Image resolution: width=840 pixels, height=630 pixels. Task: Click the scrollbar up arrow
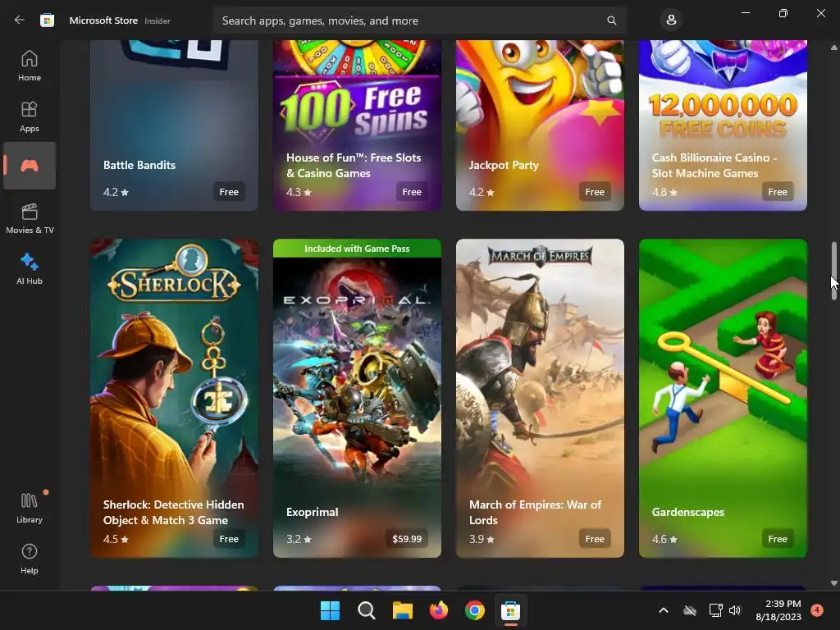[x=833, y=48]
